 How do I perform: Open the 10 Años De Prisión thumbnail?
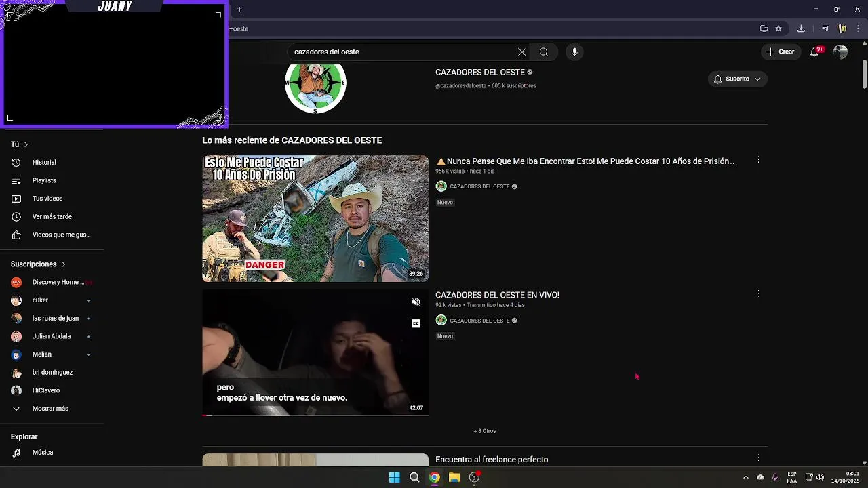[315, 218]
